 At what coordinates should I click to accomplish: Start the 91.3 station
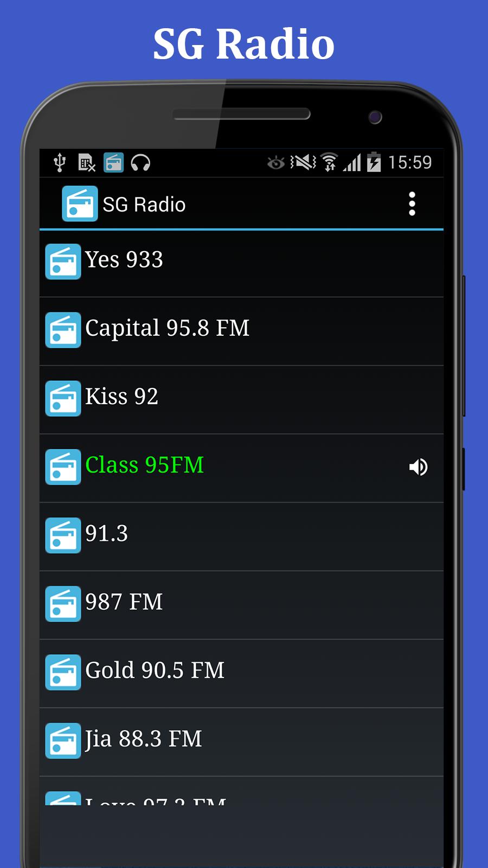[x=241, y=536]
